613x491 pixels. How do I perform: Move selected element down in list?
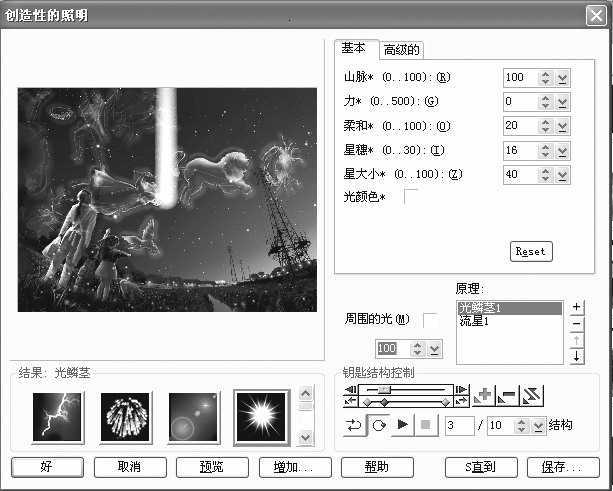click(577, 356)
